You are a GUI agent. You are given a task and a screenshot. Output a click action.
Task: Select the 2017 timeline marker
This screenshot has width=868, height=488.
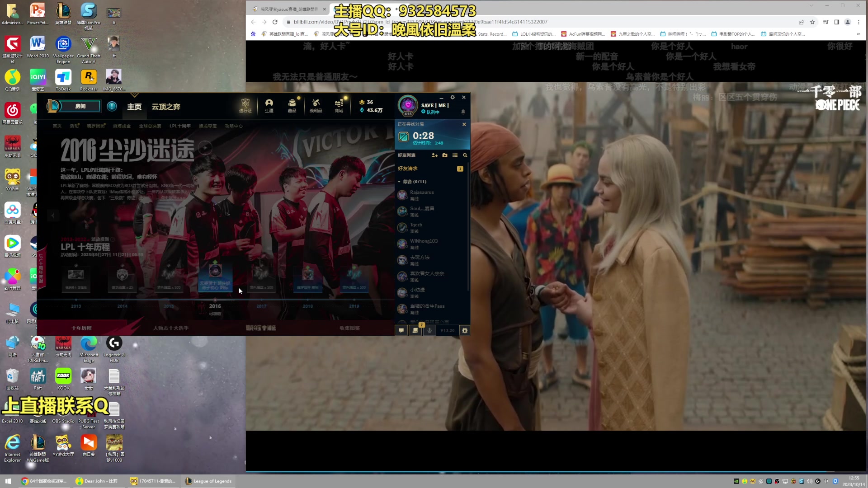(x=261, y=306)
